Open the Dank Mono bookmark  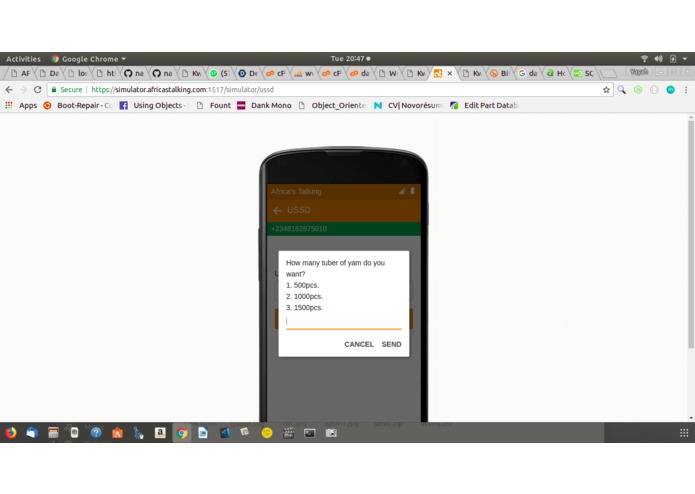[x=264, y=105]
